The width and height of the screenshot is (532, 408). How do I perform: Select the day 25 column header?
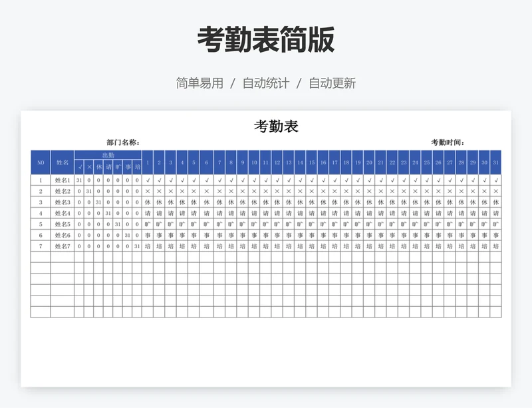(427, 162)
